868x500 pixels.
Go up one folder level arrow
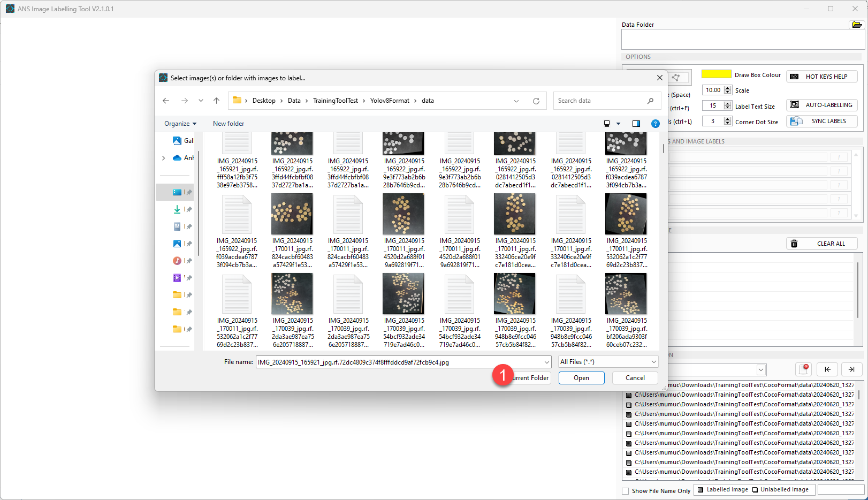click(x=216, y=101)
